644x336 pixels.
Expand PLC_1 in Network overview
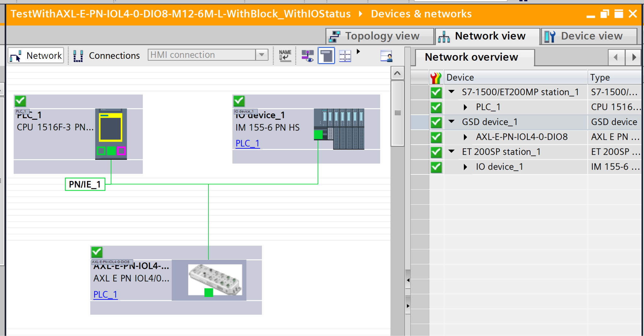point(465,107)
